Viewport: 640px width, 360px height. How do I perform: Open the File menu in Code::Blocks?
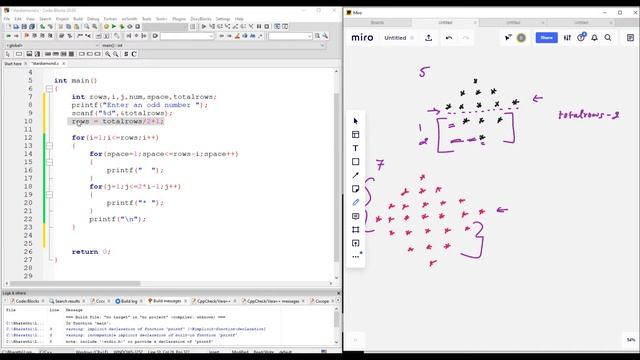(7, 19)
